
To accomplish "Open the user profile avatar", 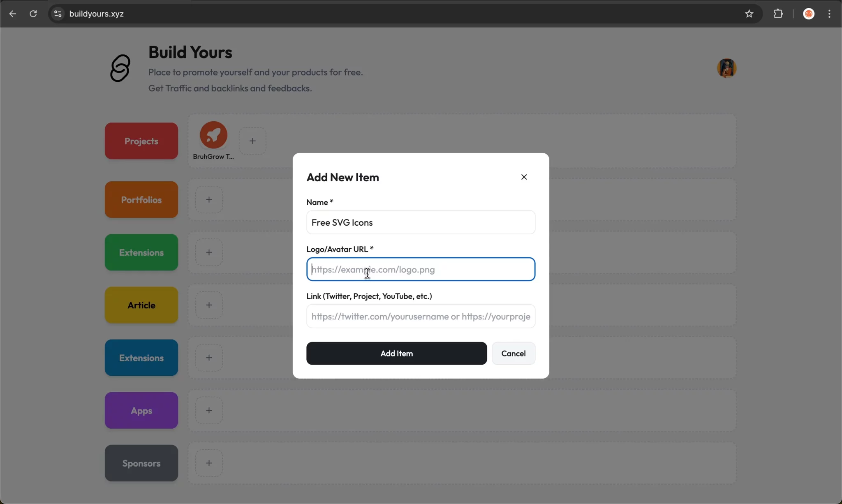I will click(726, 68).
